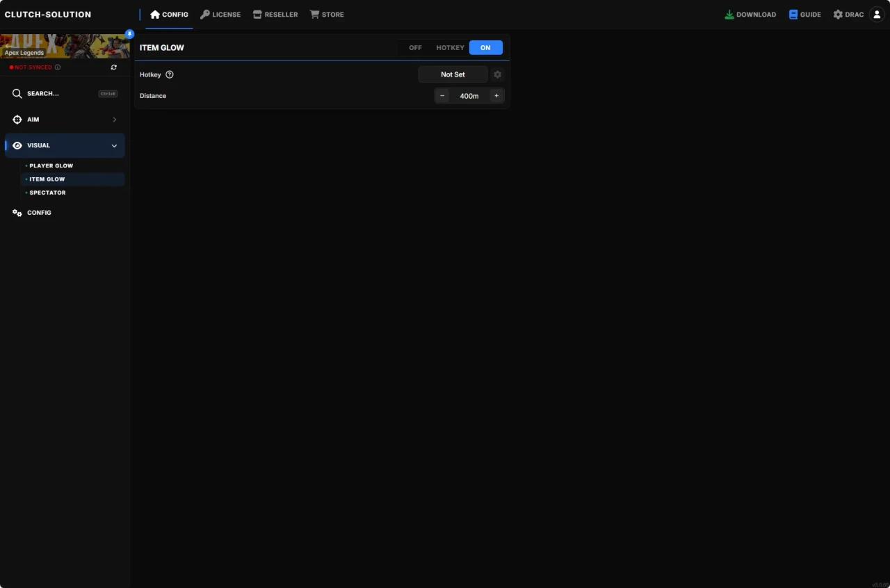Open the CONFIG gears icon in sidebar
Viewport: 890px width, 588px height.
[x=17, y=213]
